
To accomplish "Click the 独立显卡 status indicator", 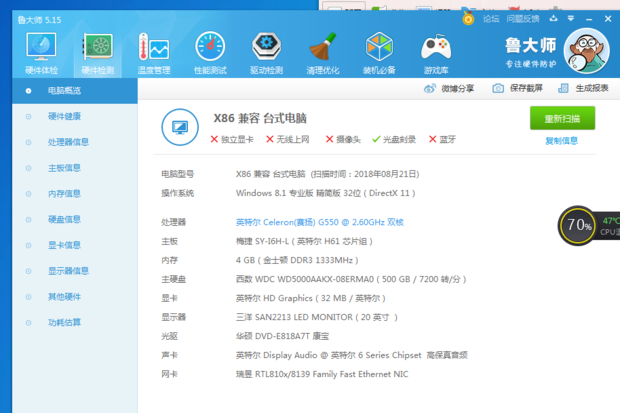I will (x=232, y=139).
